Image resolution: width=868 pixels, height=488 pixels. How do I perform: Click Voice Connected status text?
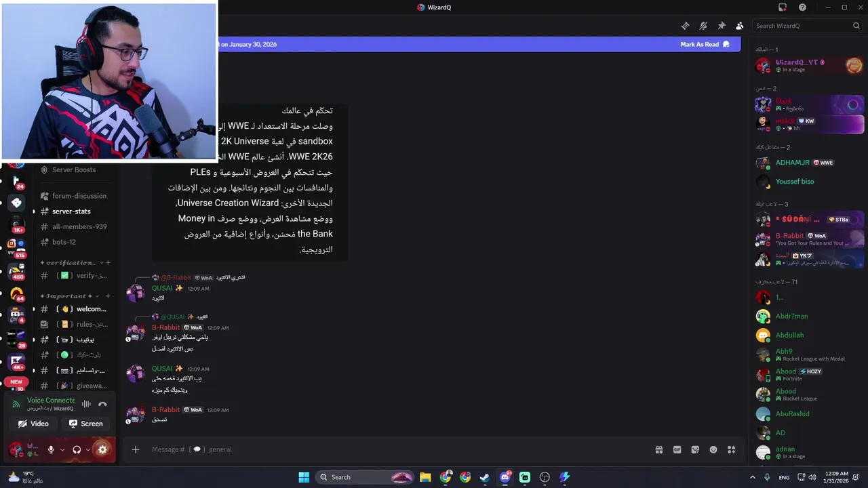[50, 401]
